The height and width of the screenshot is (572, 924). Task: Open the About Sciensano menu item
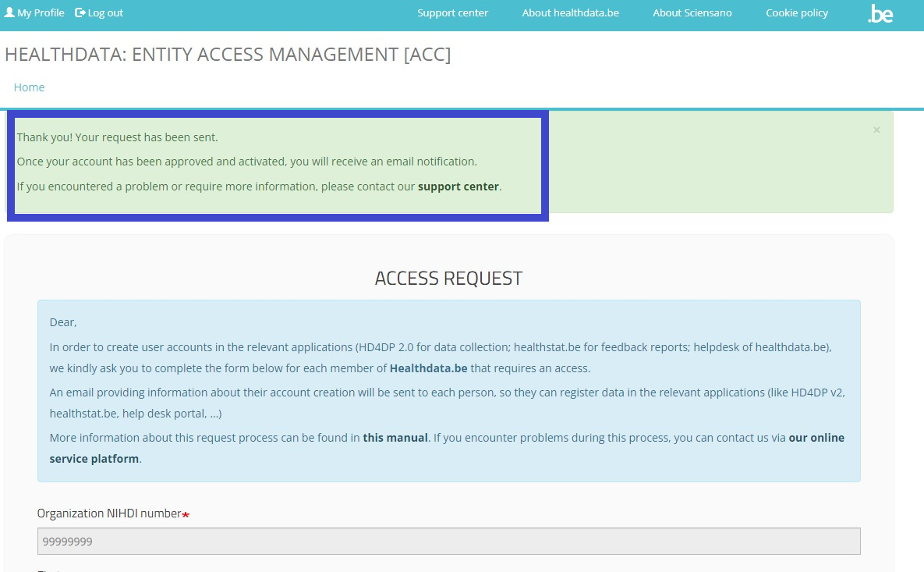pyautogui.click(x=692, y=12)
